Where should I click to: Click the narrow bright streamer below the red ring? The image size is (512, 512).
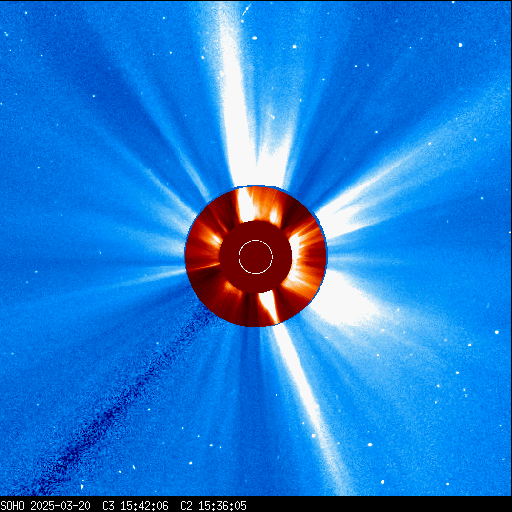[307, 400]
